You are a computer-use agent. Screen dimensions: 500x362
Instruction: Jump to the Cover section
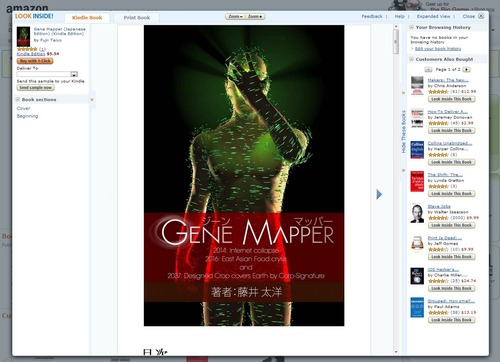point(23,108)
